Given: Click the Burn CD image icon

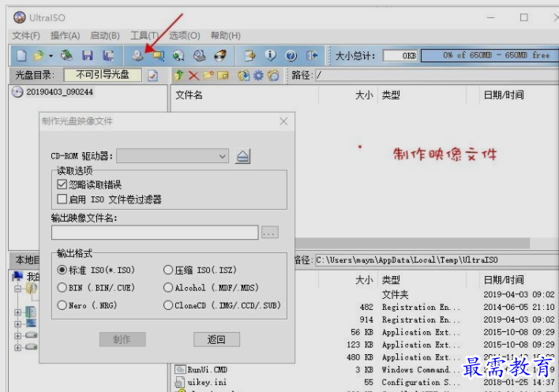Looking at the screenshot, I should 220,55.
